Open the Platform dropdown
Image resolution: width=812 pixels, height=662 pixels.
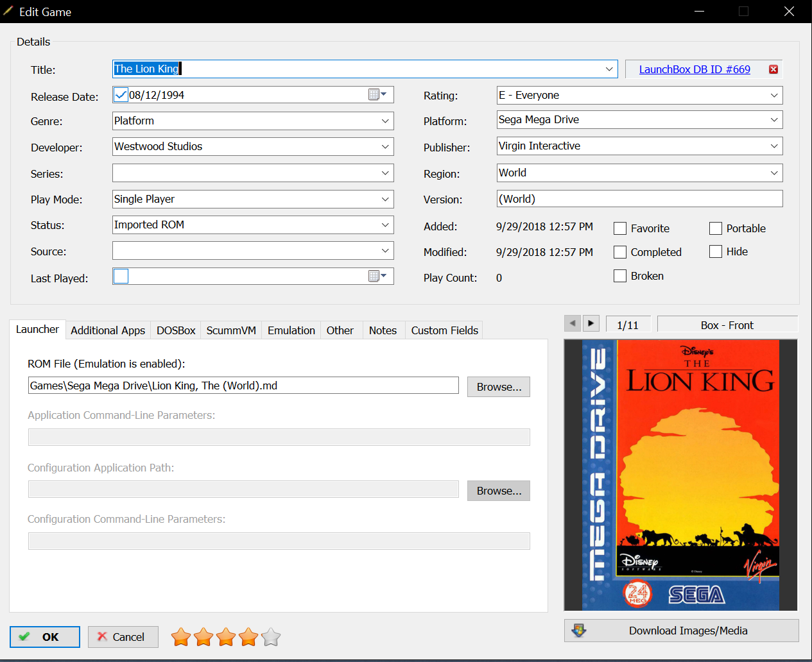pyautogui.click(x=774, y=119)
